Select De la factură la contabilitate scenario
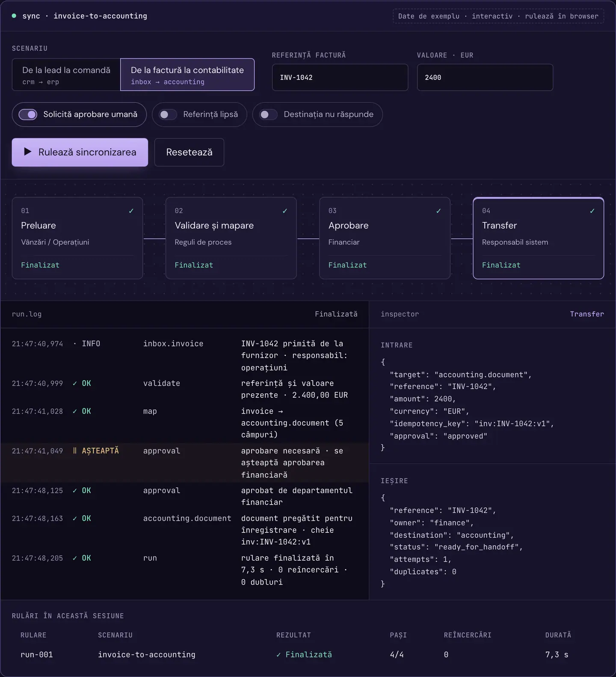616x677 pixels. tap(187, 75)
